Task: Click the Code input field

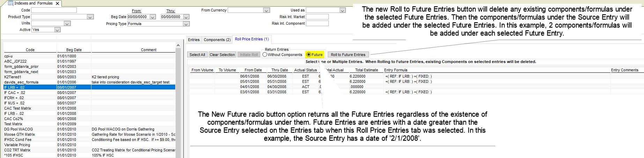Action: click(x=54, y=10)
